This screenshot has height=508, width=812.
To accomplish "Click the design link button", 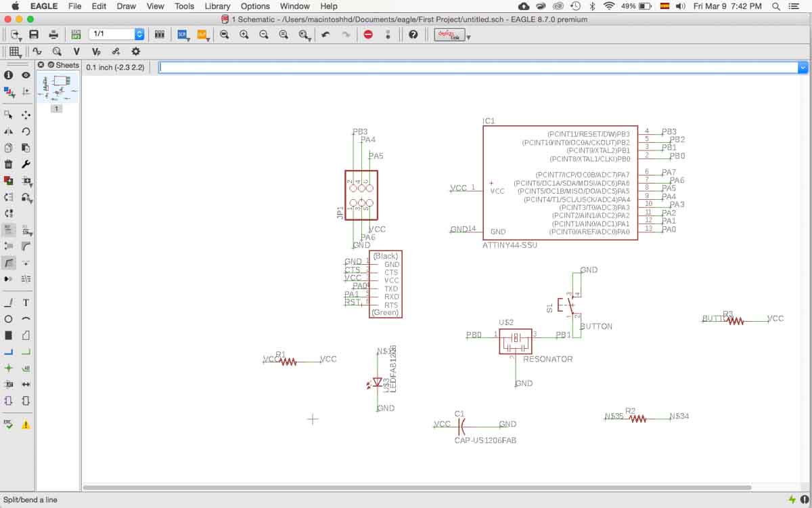I will coord(449,35).
